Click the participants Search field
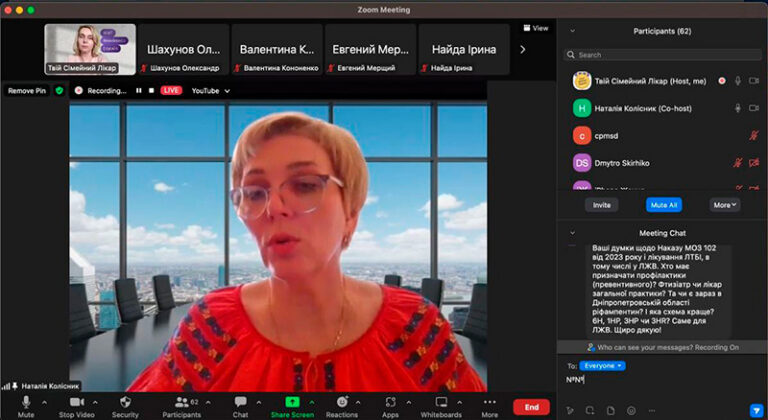This screenshot has height=420, width=768. [660, 55]
